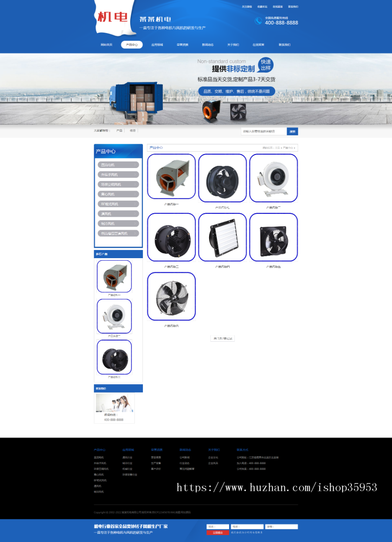Open the white inline duct fan thumbnail
The height and width of the screenshot is (542, 392).
click(273, 178)
